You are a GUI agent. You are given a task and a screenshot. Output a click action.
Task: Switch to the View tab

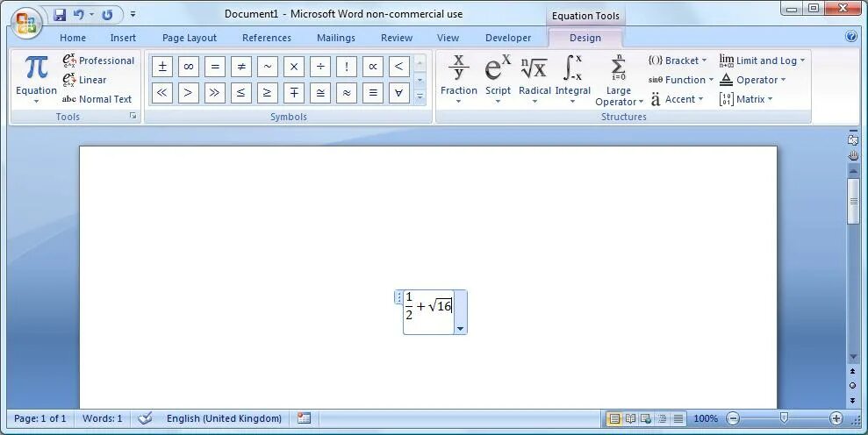pos(448,38)
